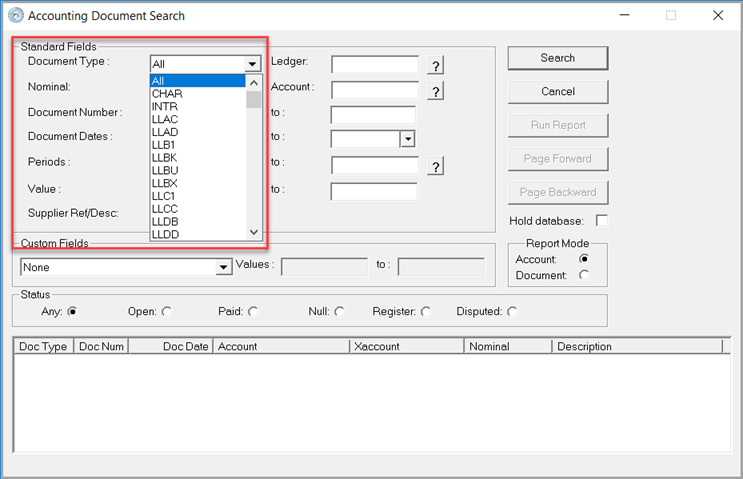The height and width of the screenshot is (479, 743).
Task: Select the Document report mode radio button
Action: [584, 275]
